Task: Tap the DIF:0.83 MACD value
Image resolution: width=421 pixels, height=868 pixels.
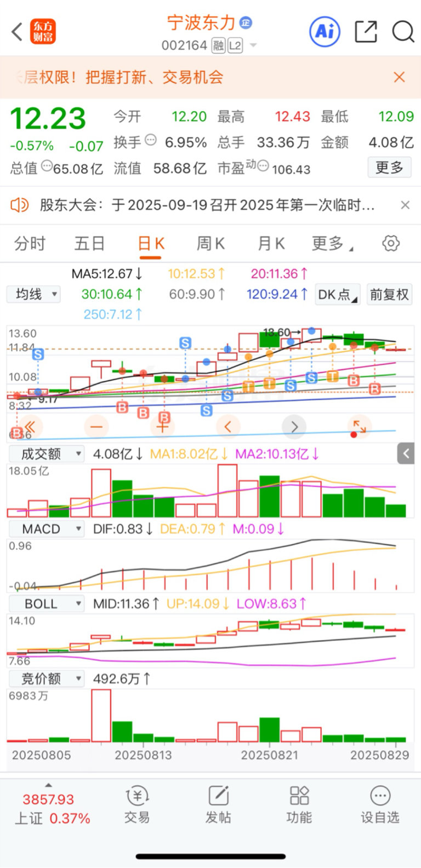Action: click(x=122, y=529)
